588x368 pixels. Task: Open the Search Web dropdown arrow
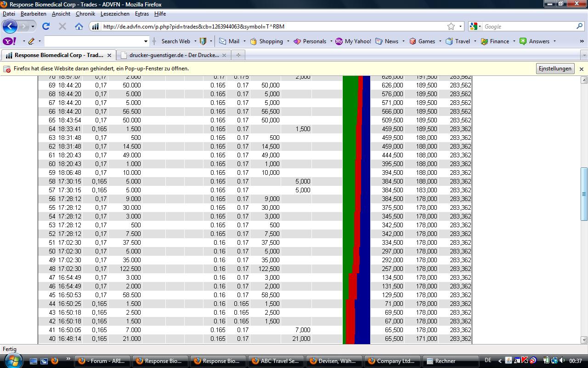pos(195,41)
